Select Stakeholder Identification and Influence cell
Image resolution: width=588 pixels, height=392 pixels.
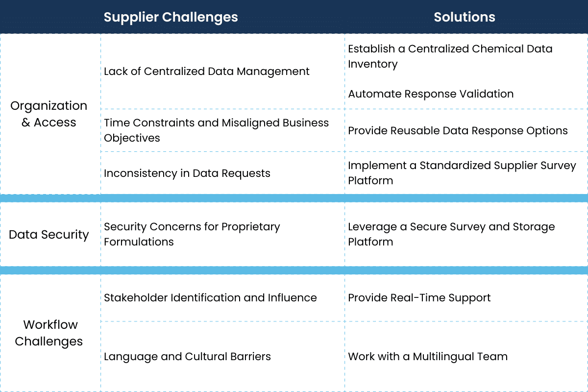[210, 298]
